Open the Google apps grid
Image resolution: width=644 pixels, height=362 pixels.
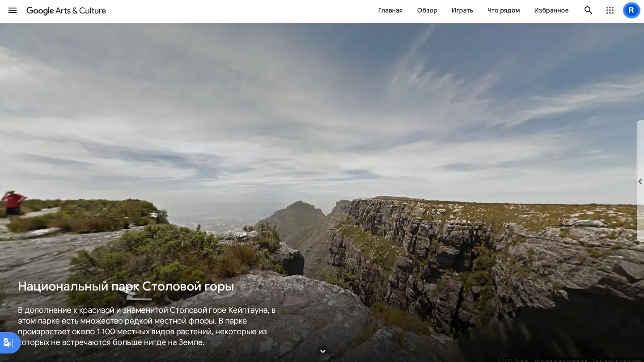pos(610,10)
